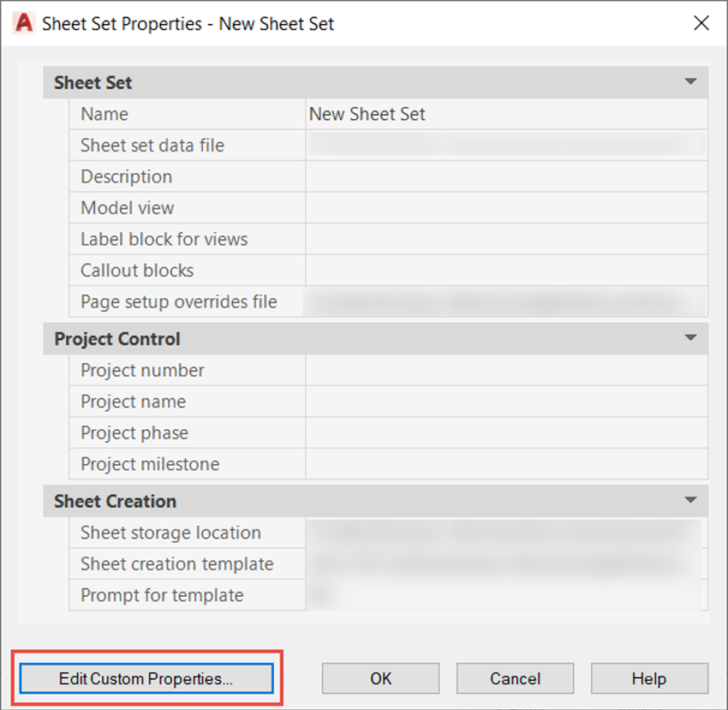Collapse the Project Control section arrow
This screenshot has width=728, height=710.
(x=690, y=338)
